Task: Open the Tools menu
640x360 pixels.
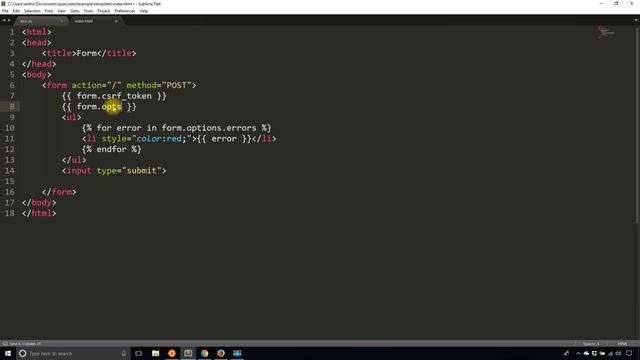Action: tap(88, 11)
